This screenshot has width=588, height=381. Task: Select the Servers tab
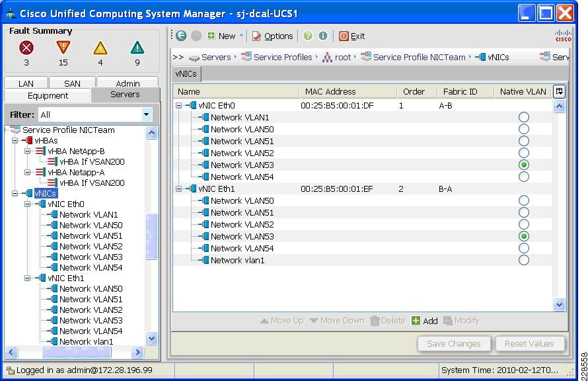tap(125, 94)
